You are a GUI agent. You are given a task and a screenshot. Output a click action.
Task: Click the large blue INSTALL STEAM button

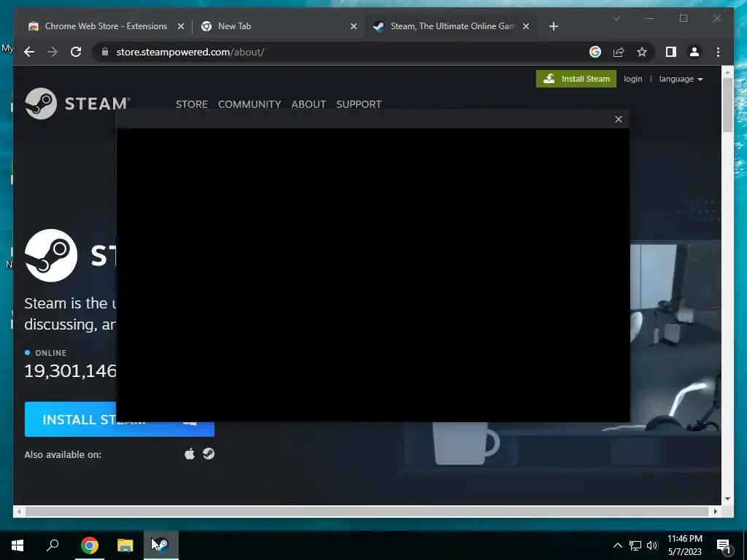pos(120,419)
